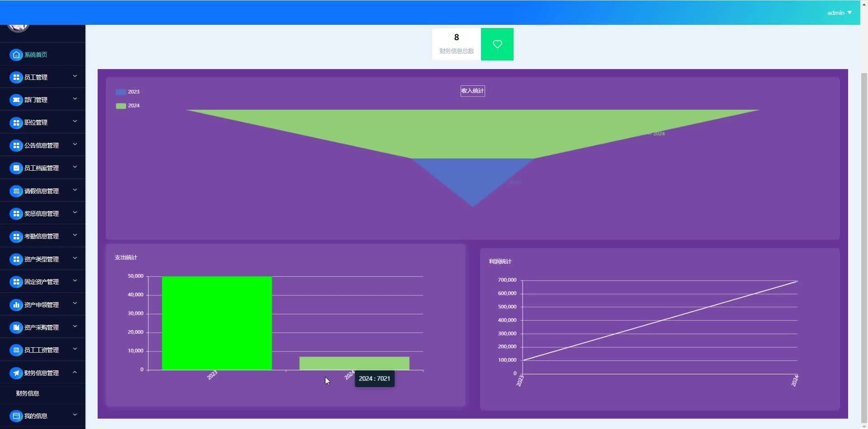The height and width of the screenshot is (429, 868).
Task: Click the '2024 : 7021' tooltip
Action: (374, 379)
